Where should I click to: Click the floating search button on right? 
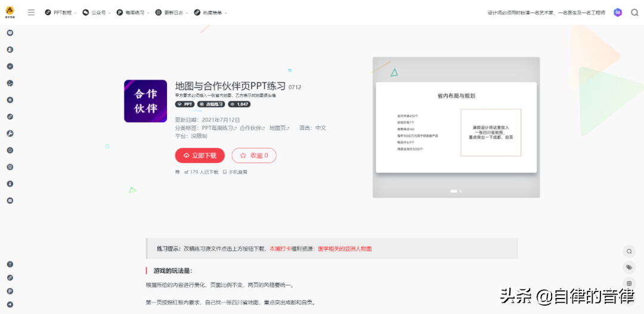[x=629, y=251]
